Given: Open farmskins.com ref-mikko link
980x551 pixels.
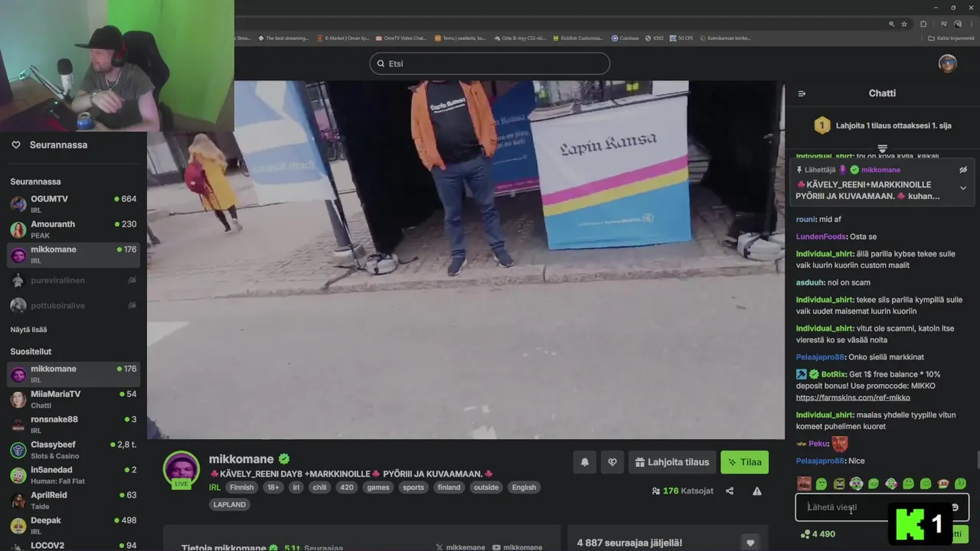Looking at the screenshot, I should [x=853, y=398].
